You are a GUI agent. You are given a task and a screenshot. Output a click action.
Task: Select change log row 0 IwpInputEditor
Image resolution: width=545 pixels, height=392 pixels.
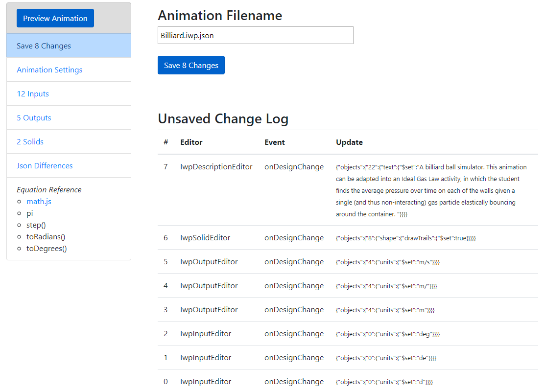coord(348,382)
